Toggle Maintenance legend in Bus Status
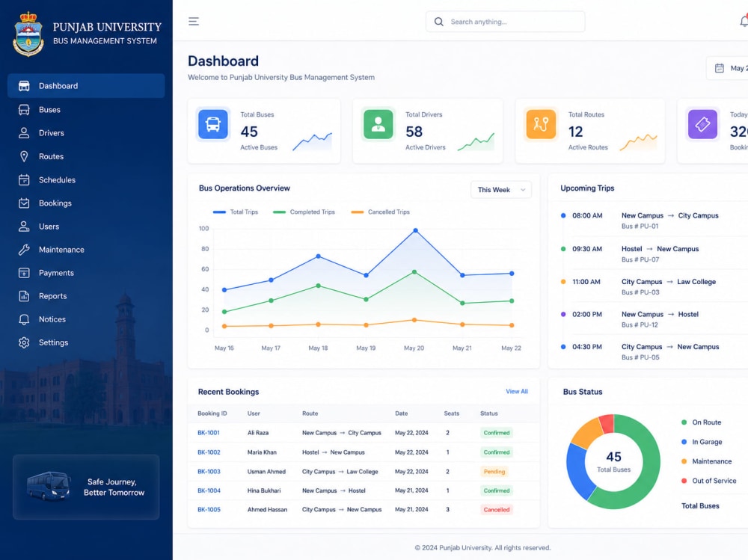 [x=707, y=462]
